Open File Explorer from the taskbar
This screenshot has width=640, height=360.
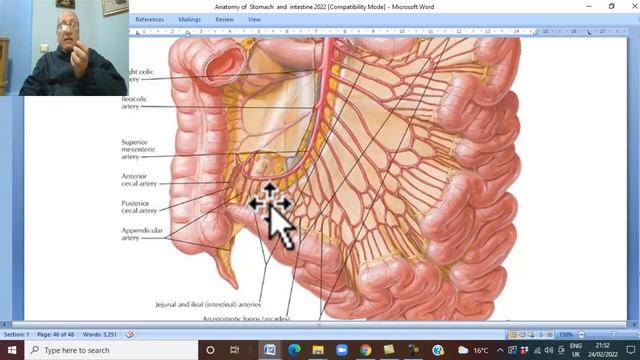click(x=318, y=350)
